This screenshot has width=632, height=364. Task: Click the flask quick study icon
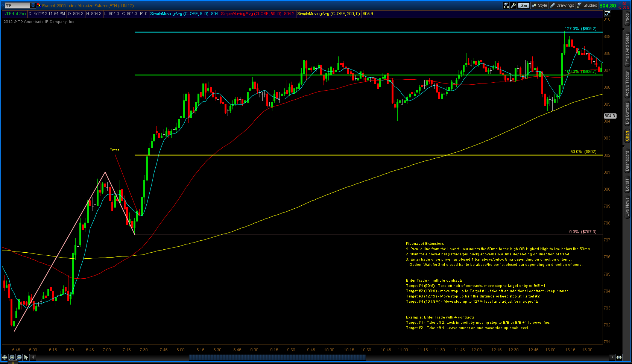[506, 5]
